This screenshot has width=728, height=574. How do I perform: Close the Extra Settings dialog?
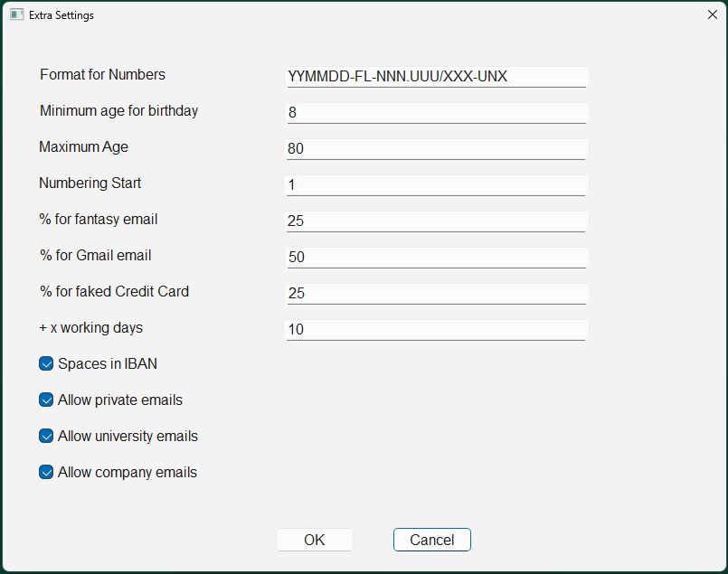713,14
